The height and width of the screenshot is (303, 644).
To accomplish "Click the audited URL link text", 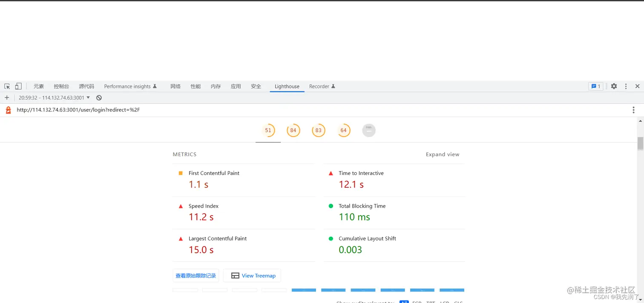I will (x=78, y=110).
